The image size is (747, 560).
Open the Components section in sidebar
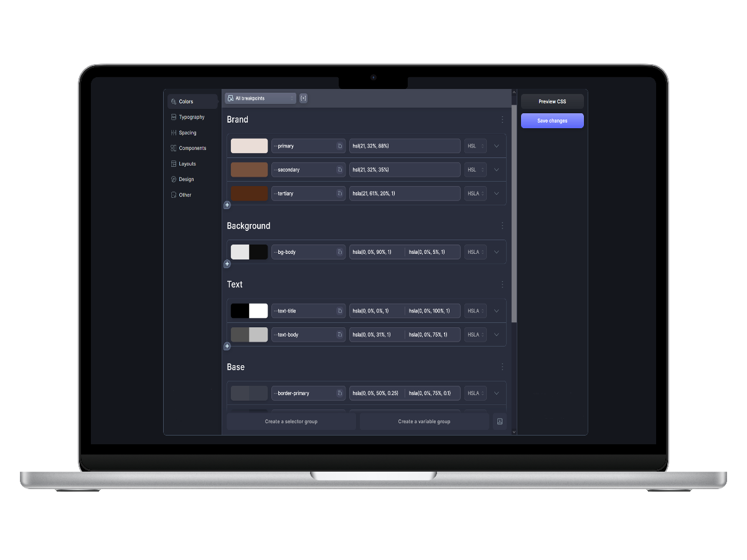[192, 148]
